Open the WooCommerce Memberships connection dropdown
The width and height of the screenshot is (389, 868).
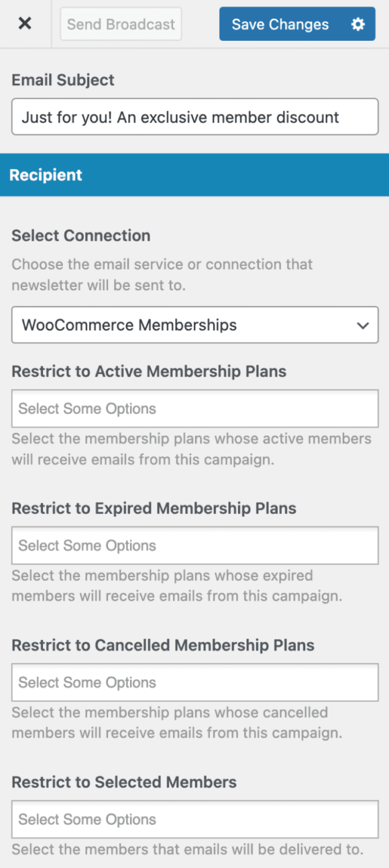[194, 325]
